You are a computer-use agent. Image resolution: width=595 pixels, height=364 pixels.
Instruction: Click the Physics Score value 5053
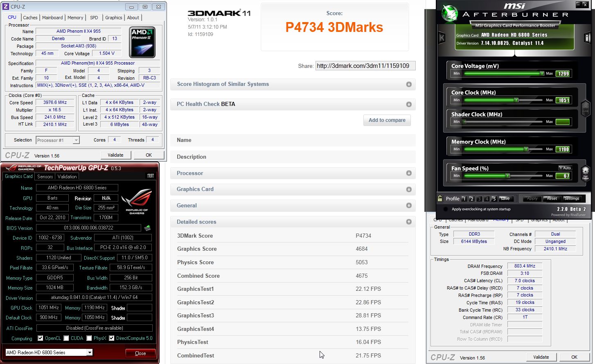[362, 262]
